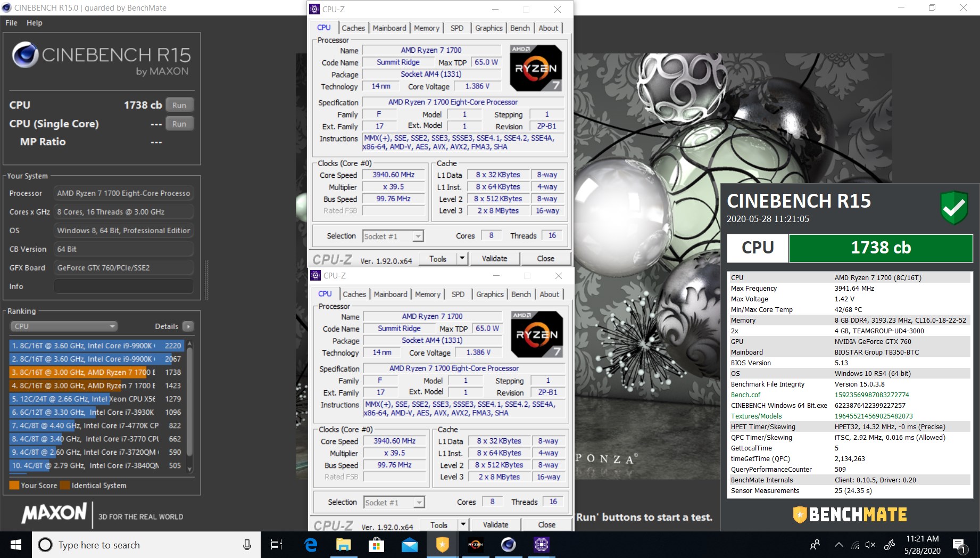Click the Ryzen logo in lower CPU-Z window
This screenshot has width=980, height=558.
537,334
